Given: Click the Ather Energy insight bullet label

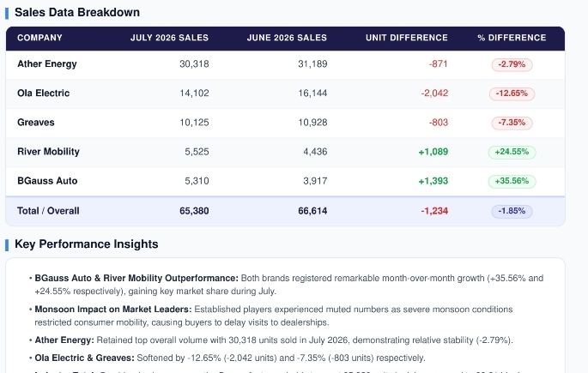Looking at the screenshot, I should (x=64, y=340).
